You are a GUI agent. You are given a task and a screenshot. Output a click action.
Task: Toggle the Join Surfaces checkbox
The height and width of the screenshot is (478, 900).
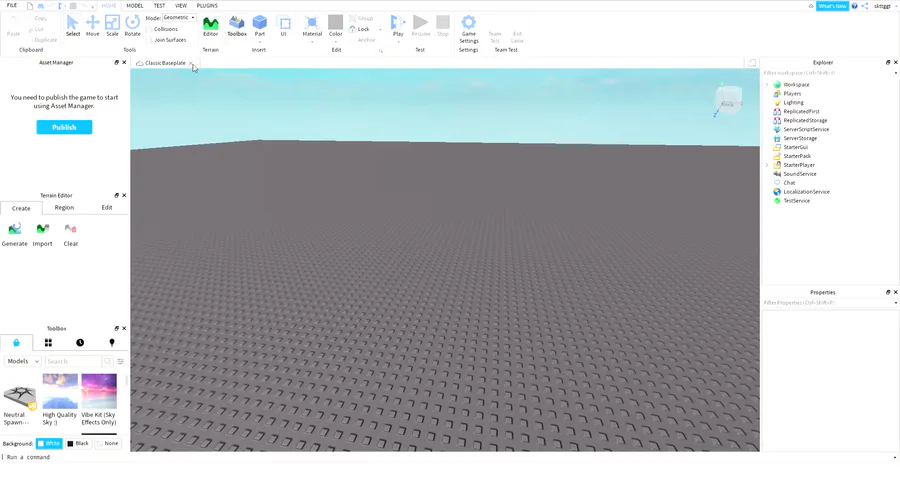149,40
